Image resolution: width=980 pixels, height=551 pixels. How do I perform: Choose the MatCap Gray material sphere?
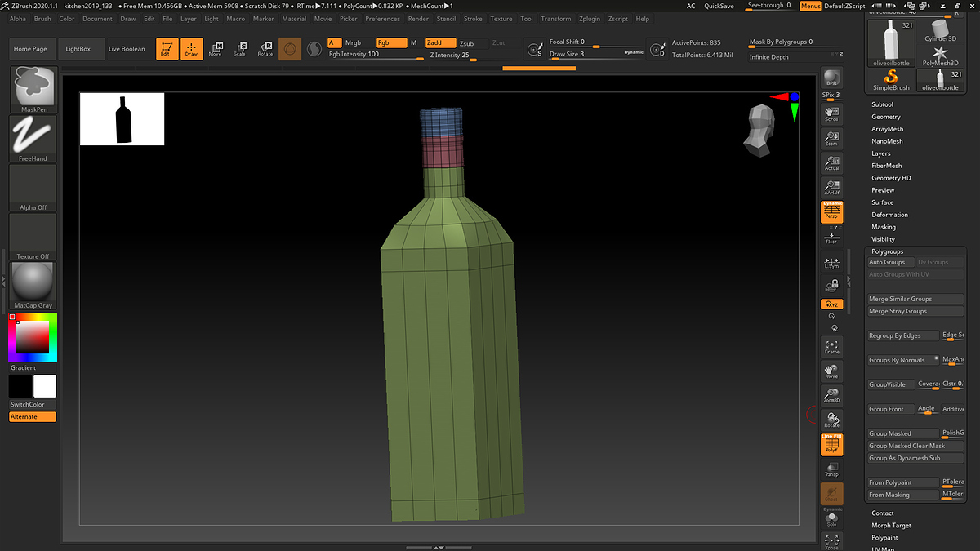pos(33,286)
